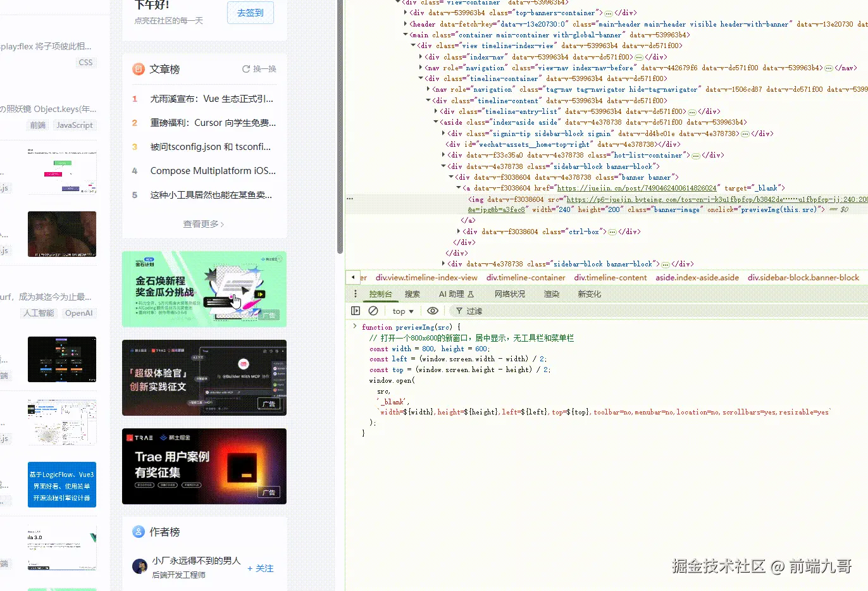Open the Trae 用户案例 banner
Viewport: 868px width, 591px height.
point(204,466)
